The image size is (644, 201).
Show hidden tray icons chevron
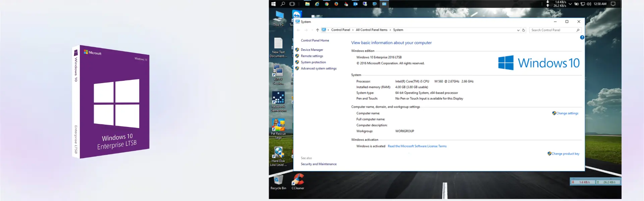click(570, 4)
